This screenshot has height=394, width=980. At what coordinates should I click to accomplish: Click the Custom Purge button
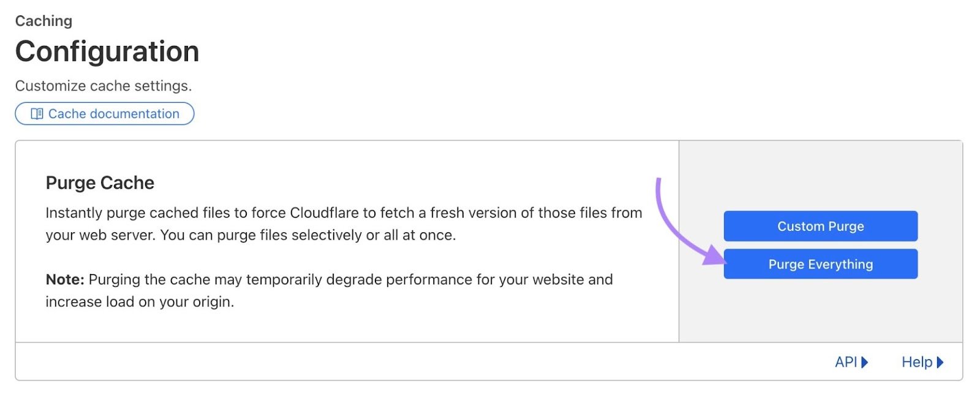[820, 225]
